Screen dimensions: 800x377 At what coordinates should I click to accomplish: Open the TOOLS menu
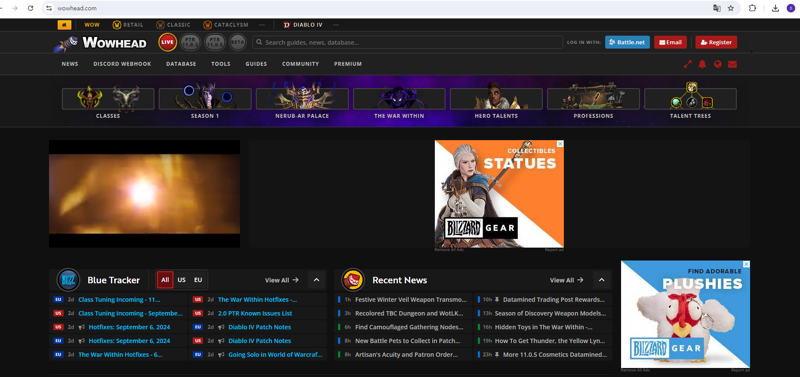point(221,64)
